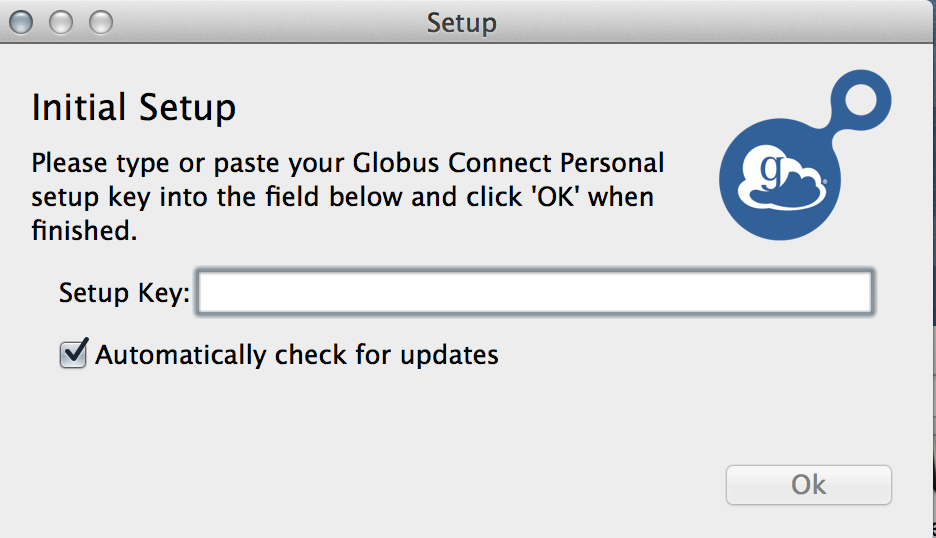Close the Setup window
The height and width of the screenshot is (538, 936).
(22, 21)
